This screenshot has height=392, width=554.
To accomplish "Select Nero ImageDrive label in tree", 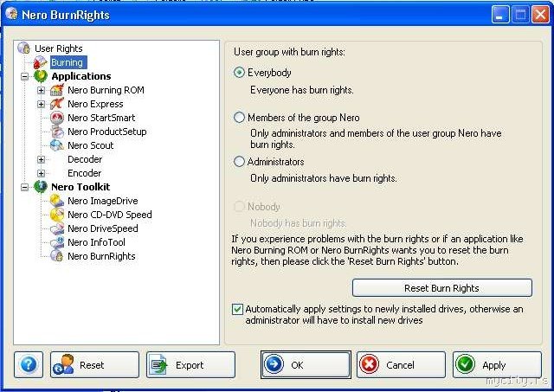I will 103,201.
